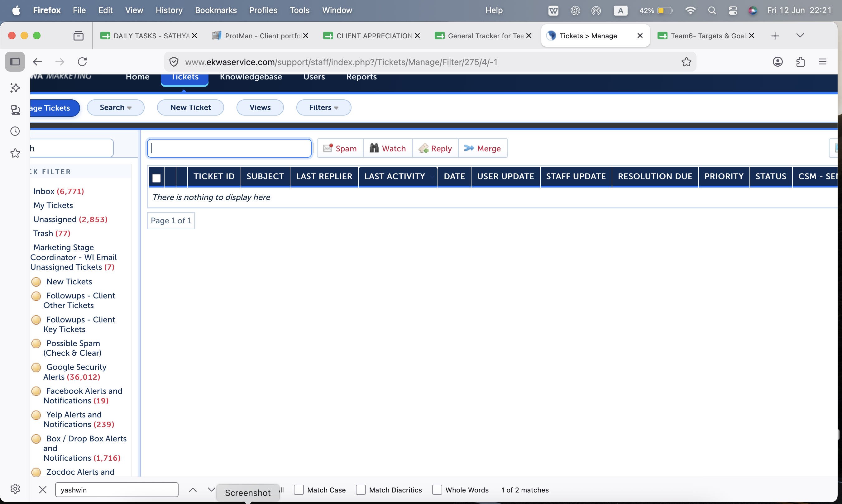Image resolution: width=842 pixels, height=504 pixels.
Task: Reload the current page
Action: pos(83,62)
